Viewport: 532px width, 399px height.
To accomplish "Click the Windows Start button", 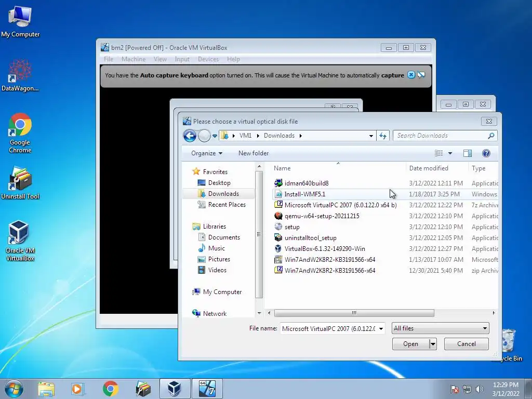I will point(14,389).
